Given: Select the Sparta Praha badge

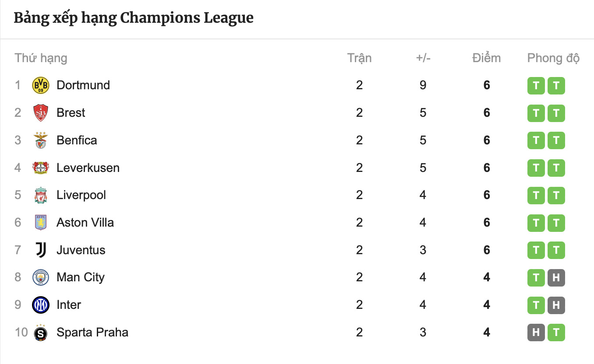Looking at the screenshot, I should tap(41, 332).
